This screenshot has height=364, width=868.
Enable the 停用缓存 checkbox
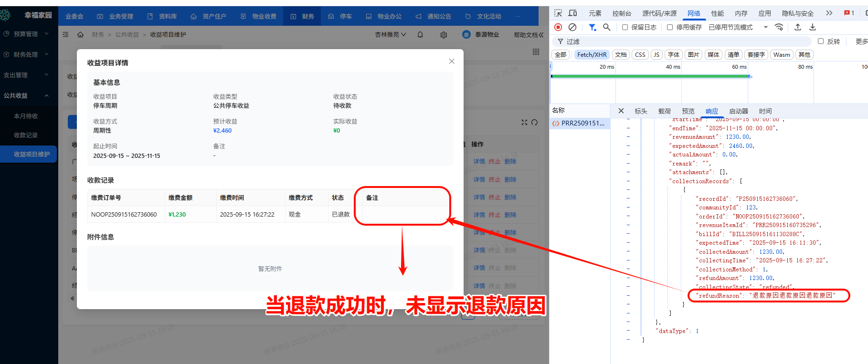[670, 27]
